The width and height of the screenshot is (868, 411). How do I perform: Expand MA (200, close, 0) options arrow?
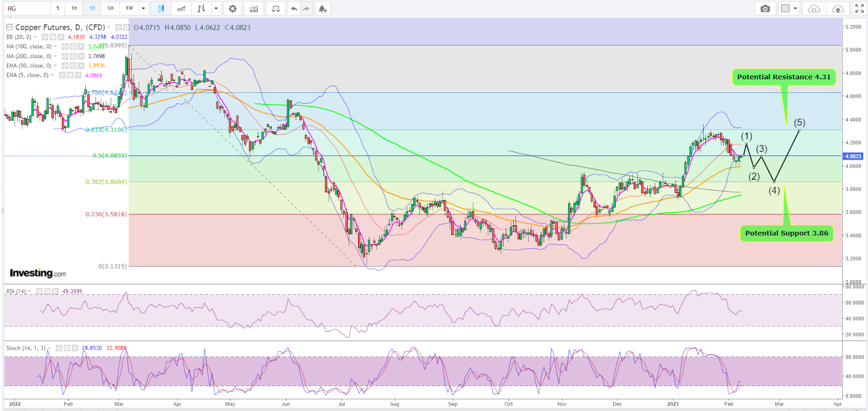55,56
